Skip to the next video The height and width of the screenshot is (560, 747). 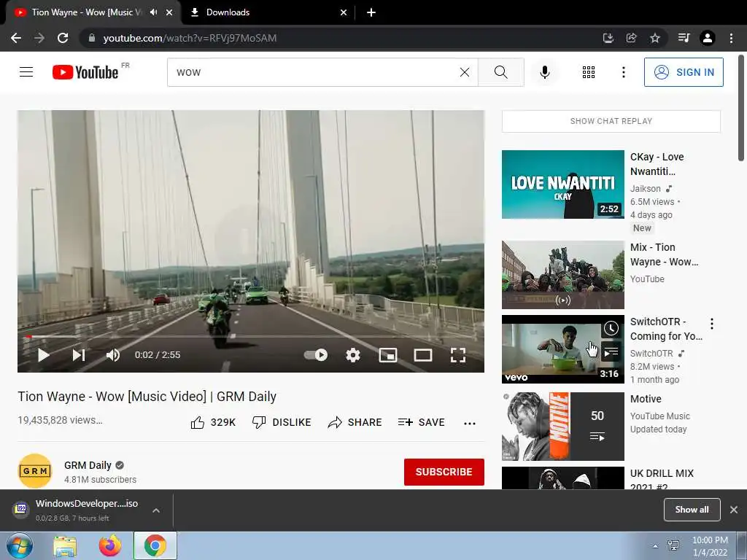click(79, 355)
